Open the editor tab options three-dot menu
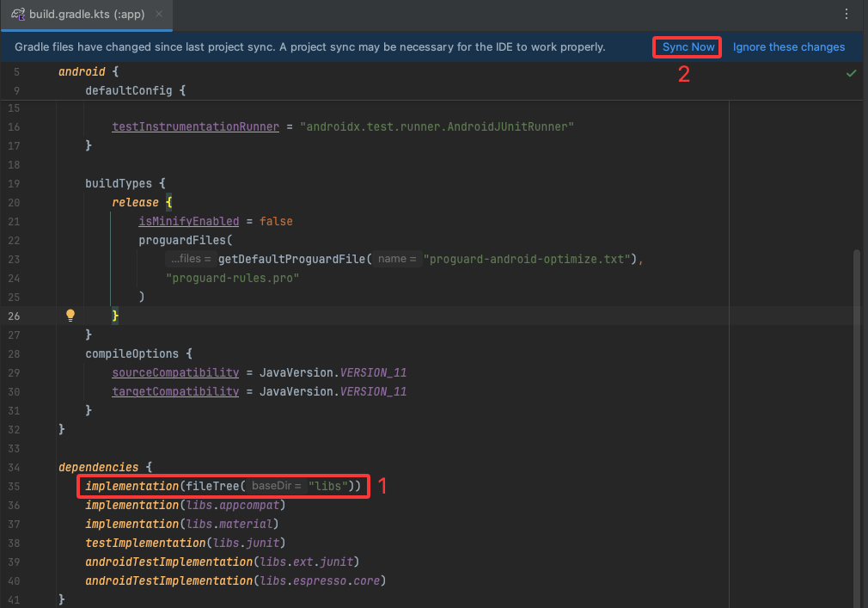 847,15
